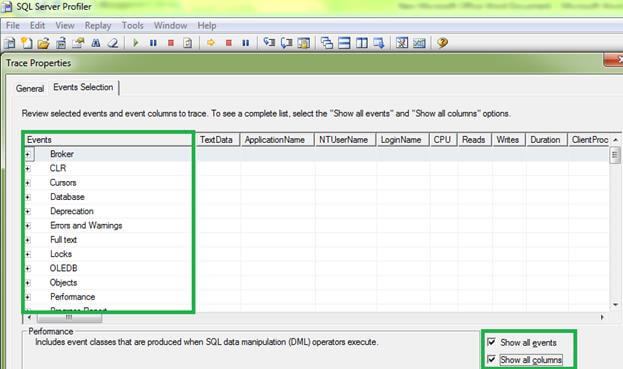Viewport: 623px width, 369px height.
Task: Click the Events column header
Action: pyautogui.click(x=108, y=140)
